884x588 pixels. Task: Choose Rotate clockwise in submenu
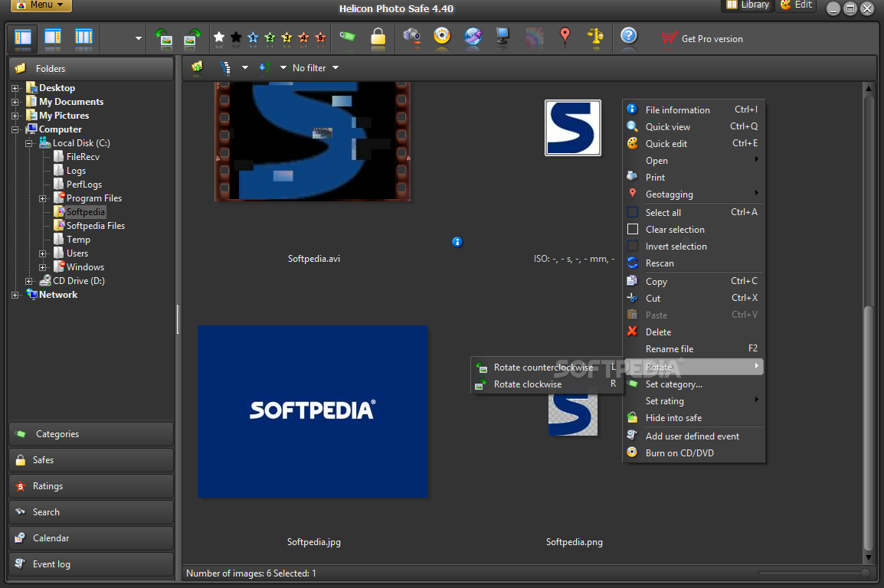point(547,384)
